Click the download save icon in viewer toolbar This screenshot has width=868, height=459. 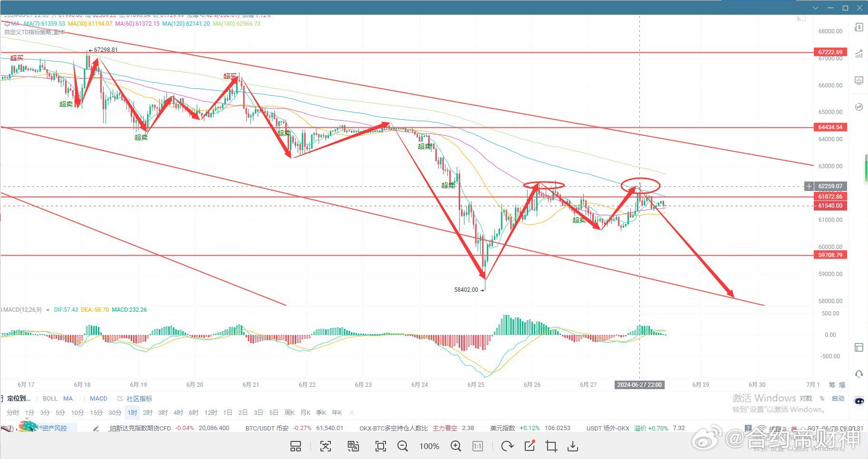coord(573,446)
